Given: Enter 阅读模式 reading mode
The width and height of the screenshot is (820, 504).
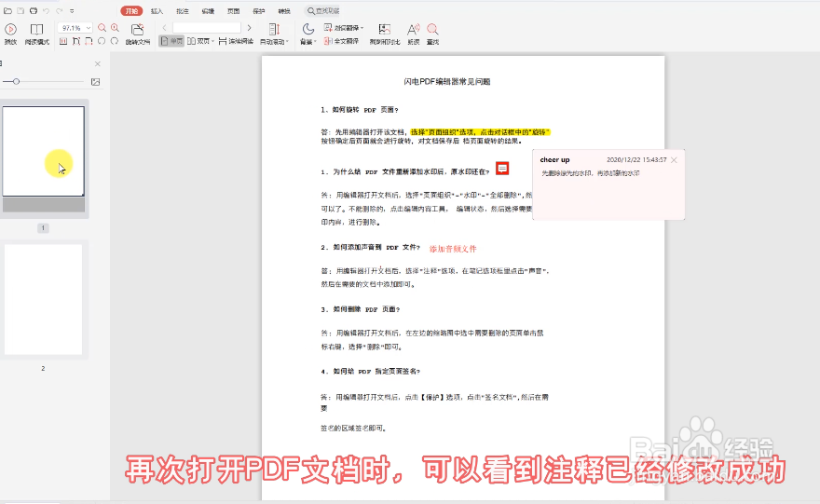Looking at the screenshot, I should coord(36,34).
